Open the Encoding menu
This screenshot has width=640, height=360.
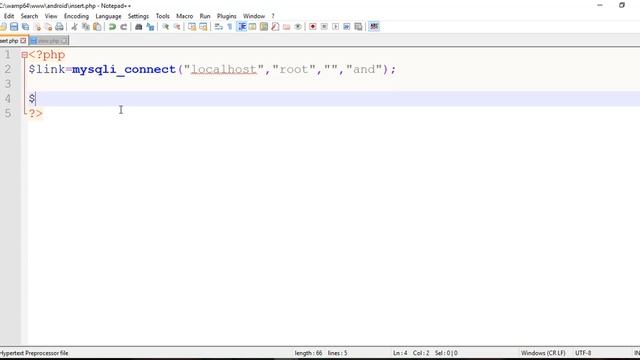[x=76, y=16]
